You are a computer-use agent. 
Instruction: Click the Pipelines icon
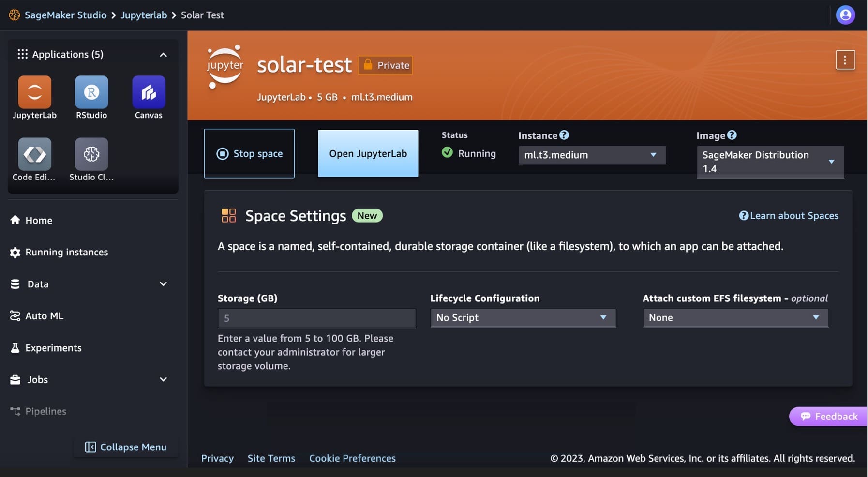15,411
